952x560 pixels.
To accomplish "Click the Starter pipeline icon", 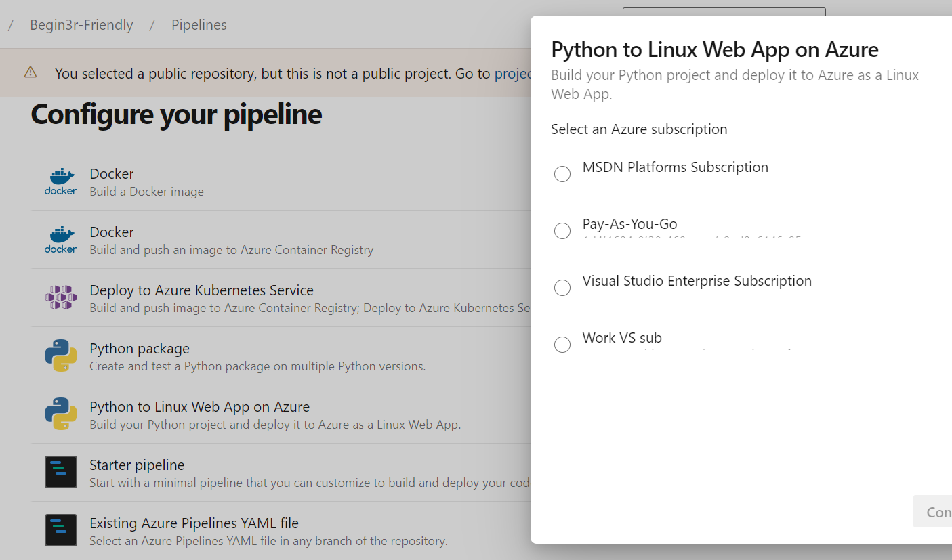I will [61, 473].
